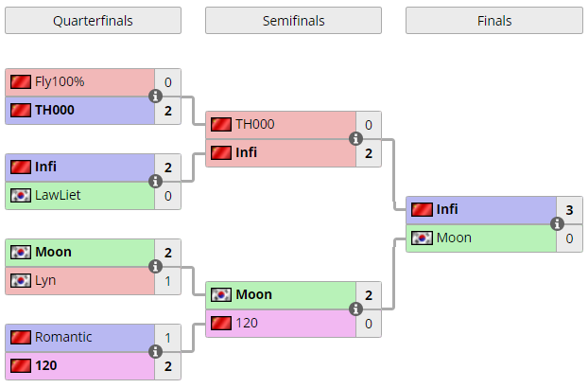Open match info for Fly100% vs TH000
This screenshot has height=388, width=588.
(x=155, y=97)
